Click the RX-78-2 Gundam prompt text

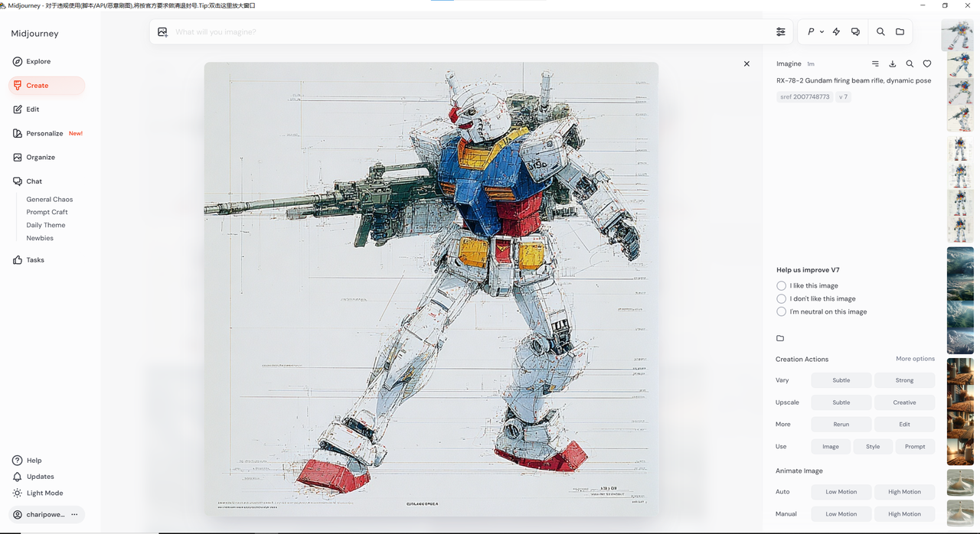(x=854, y=80)
